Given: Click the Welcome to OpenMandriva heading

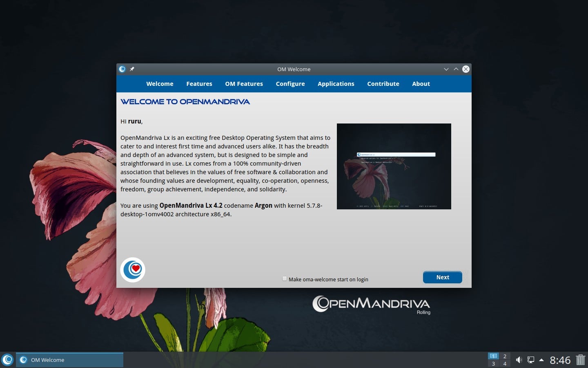Looking at the screenshot, I should tap(185, 102).
